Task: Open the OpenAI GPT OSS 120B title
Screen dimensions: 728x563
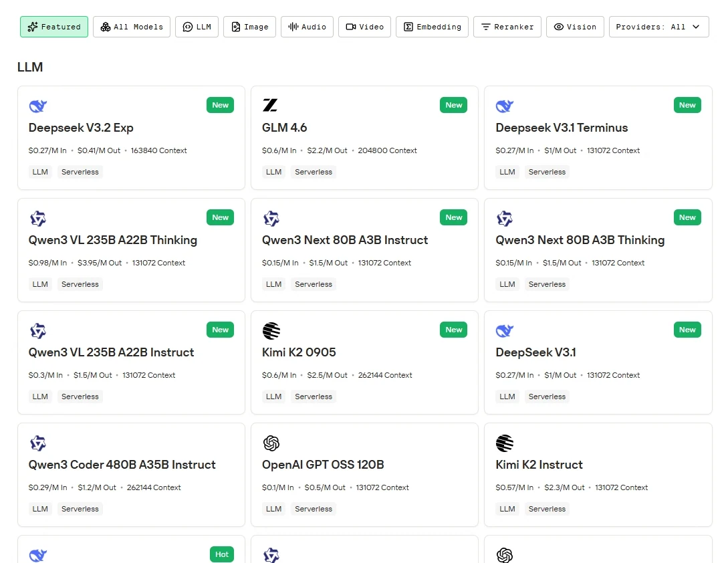Action: point(323,465)
